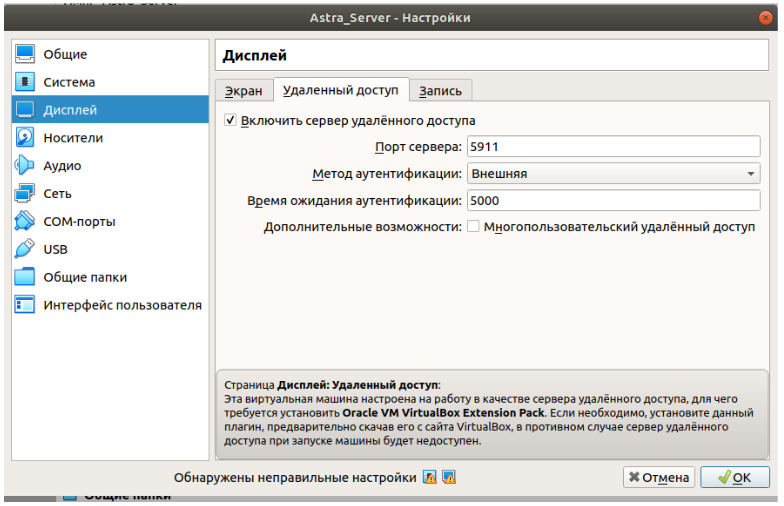
Task: Select the Общие section icon
Action: (x=25, y=54)
